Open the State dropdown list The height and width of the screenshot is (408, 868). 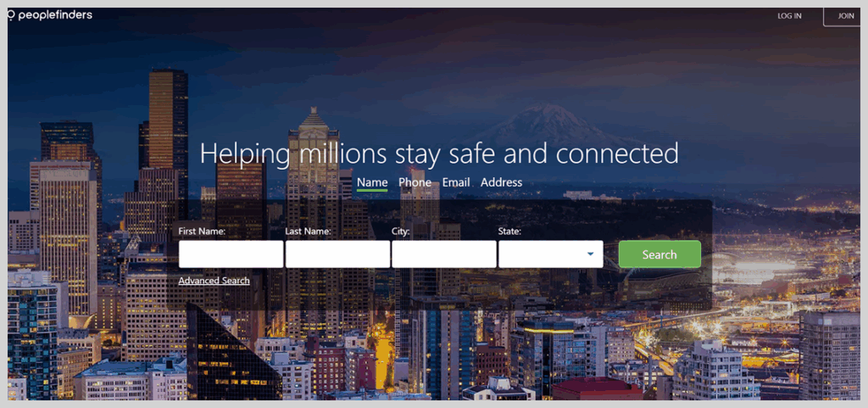pyautogui.click(x=551, y=254)
